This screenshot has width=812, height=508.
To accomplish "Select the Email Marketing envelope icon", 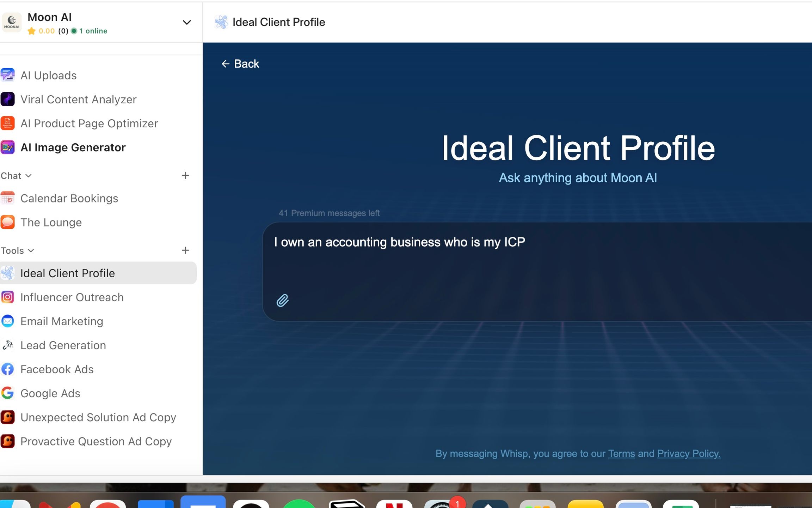I will tap(7, 321).
